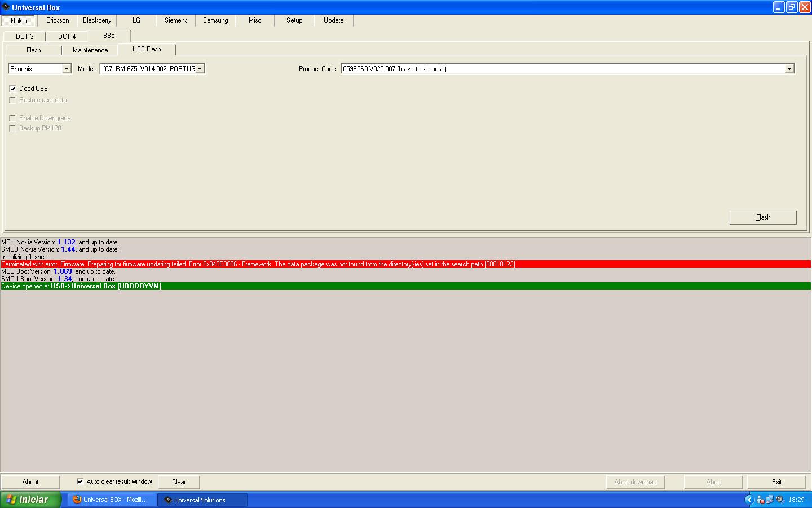Screen dimensions: 812x508
Task: Click the Model field showing C7_RM-675
Action: tap(148, 69)
